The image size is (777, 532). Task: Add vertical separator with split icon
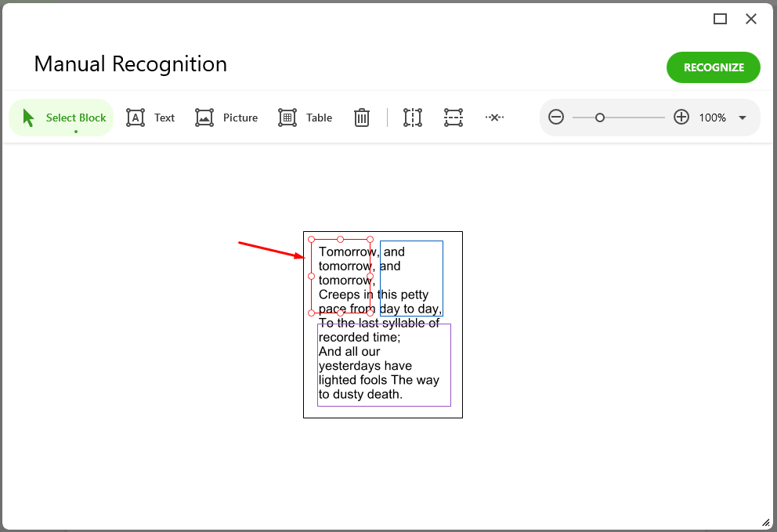click(x=412, y=118)
